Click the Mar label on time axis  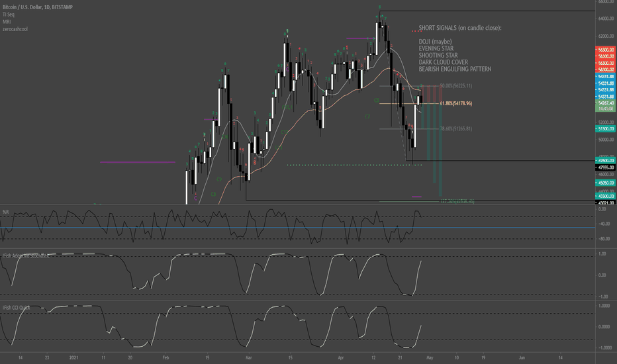(248, 357)
